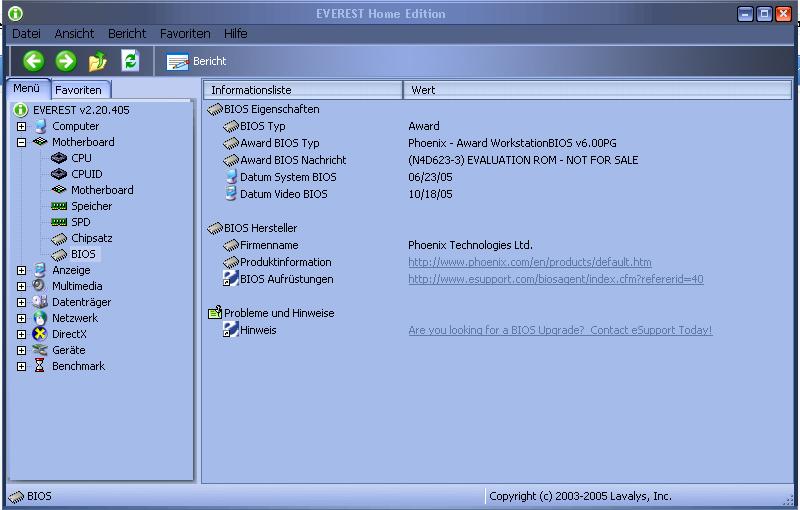Click the Netzwerk globe icon
Image resolution: width=800 pixels, height=510 pixels.
pos(40,318)
